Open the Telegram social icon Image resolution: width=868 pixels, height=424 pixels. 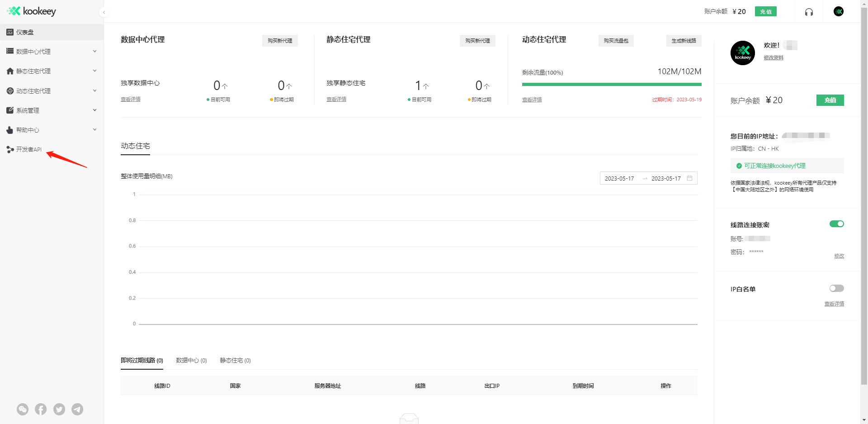pyautogui.click(x=77, y=409)
